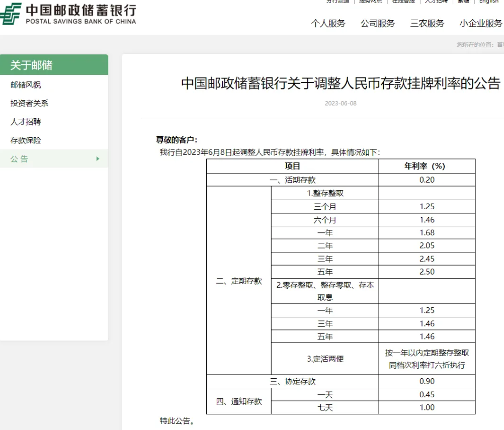Expand the 公告 sidebar arrow
The width and height of the screenshot is (504, 430).
coord(98,159)
